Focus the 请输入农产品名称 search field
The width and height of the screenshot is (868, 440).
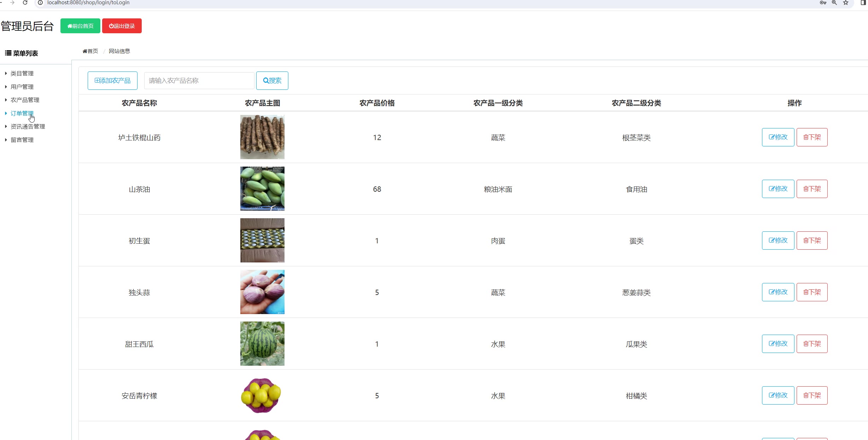[x=199, y=81]
